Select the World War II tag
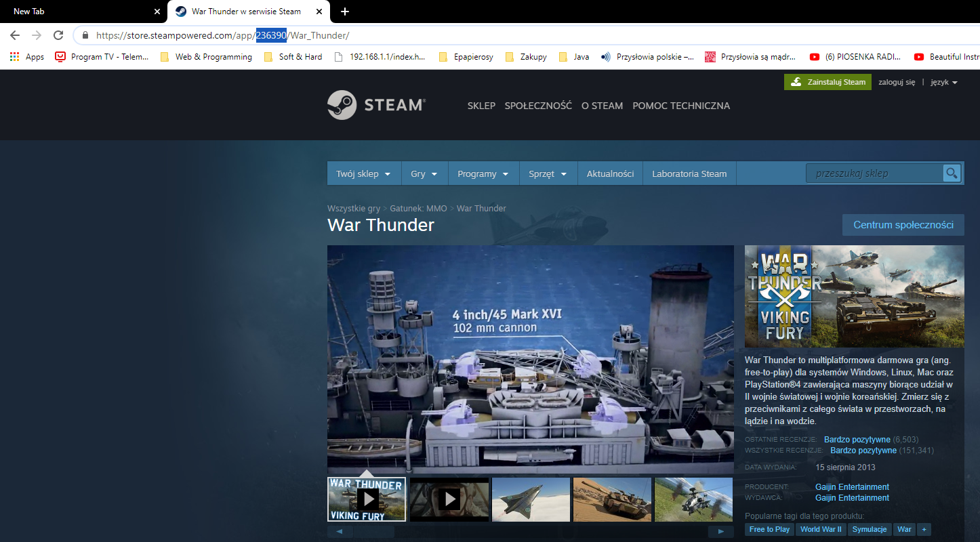This screenshot has width=980, height=542. point(821,529)
